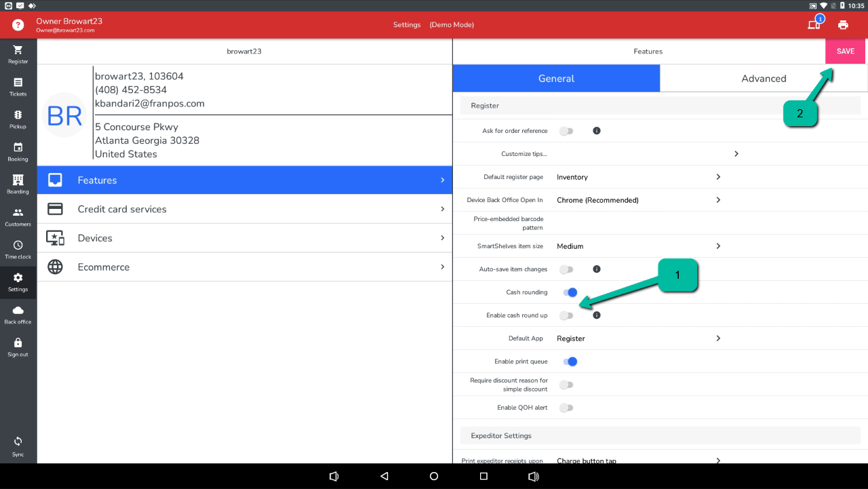The image size is (868, 489).
Task: Enable the cash round up toggle
Action: [566, 315]
